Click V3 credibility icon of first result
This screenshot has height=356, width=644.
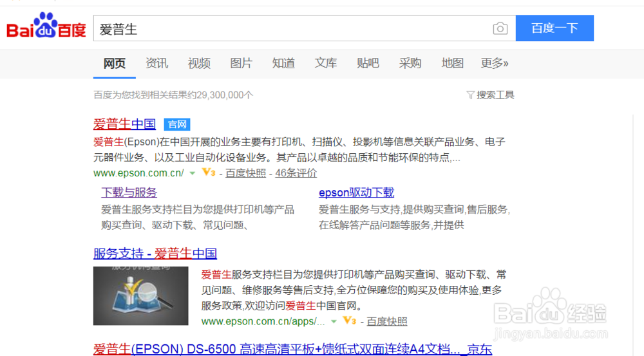(x=208, y=173)
